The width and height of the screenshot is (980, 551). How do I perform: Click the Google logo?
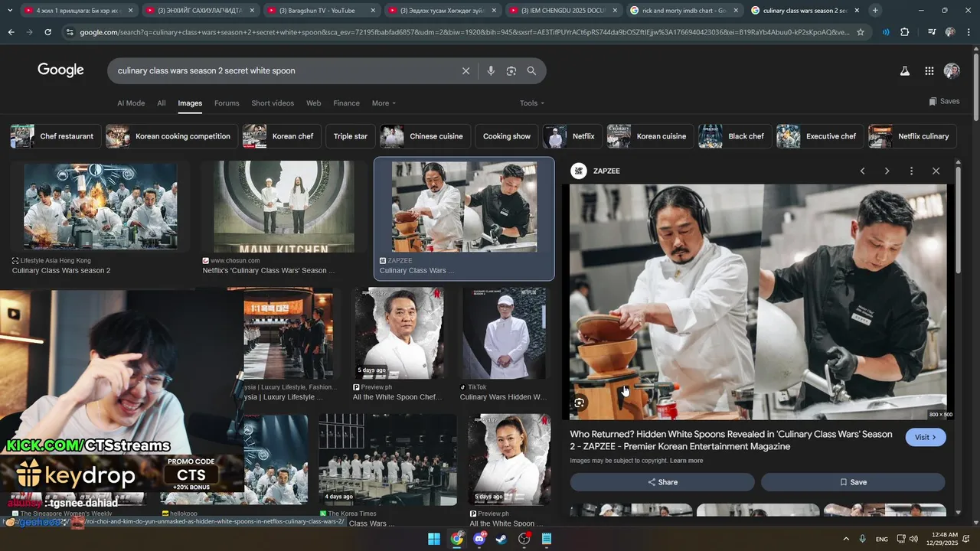(60, 70)
